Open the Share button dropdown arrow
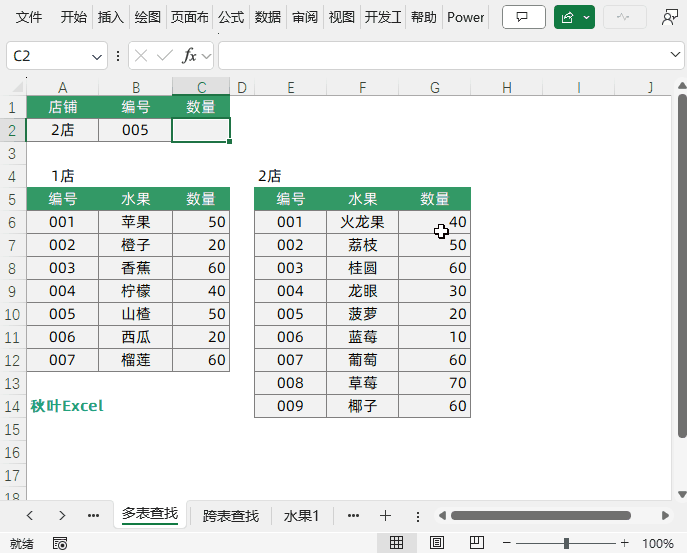687x553 pixels. pos(587,17)
